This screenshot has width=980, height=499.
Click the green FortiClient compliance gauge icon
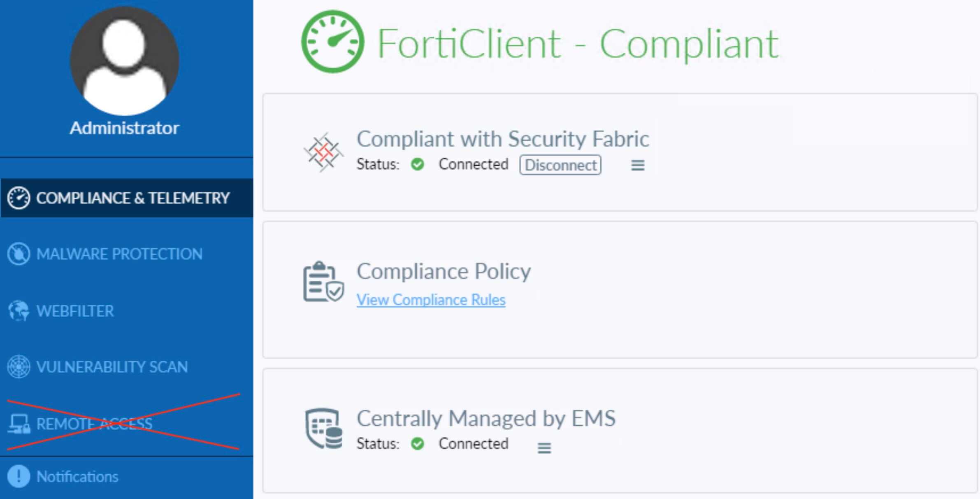pos(332,42)
